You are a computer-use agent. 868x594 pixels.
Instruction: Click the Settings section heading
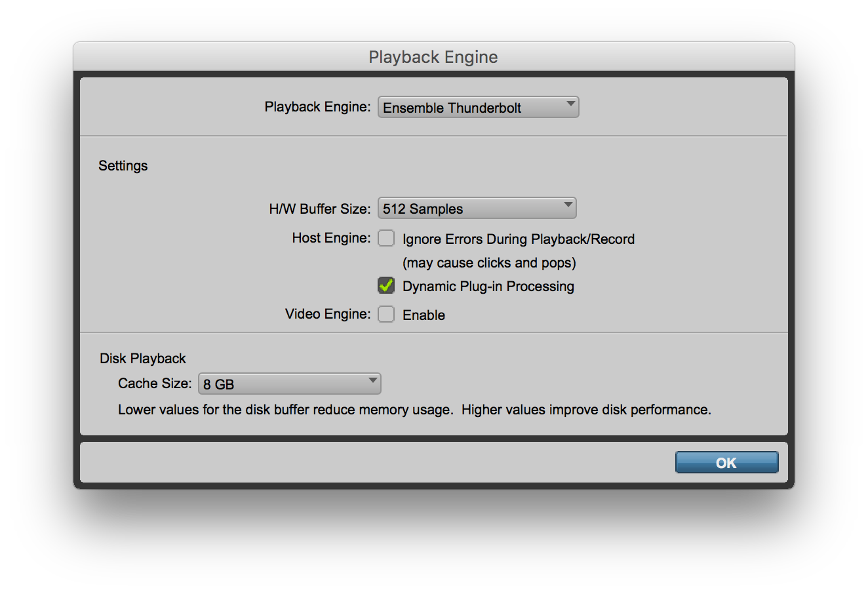[123, 166]
